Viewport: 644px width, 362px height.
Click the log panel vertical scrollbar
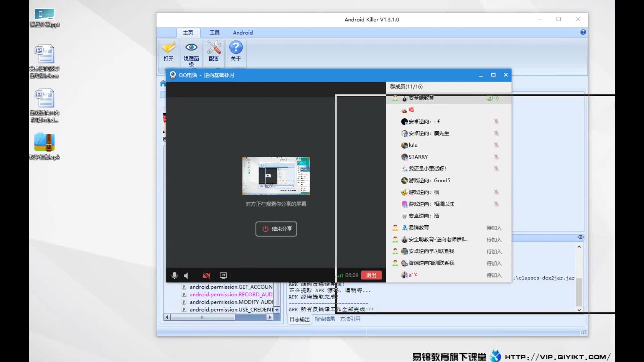(x=579, y=292)
